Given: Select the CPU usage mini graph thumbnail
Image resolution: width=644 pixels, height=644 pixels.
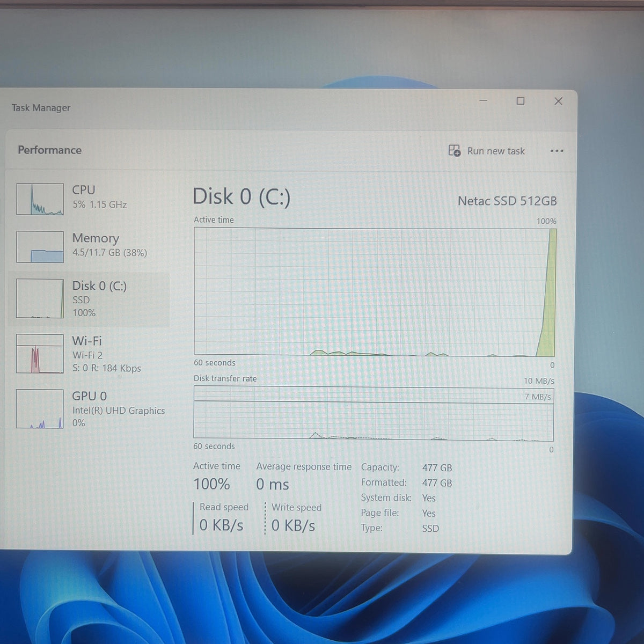Looking at the screenshot, I should point(40,199).
